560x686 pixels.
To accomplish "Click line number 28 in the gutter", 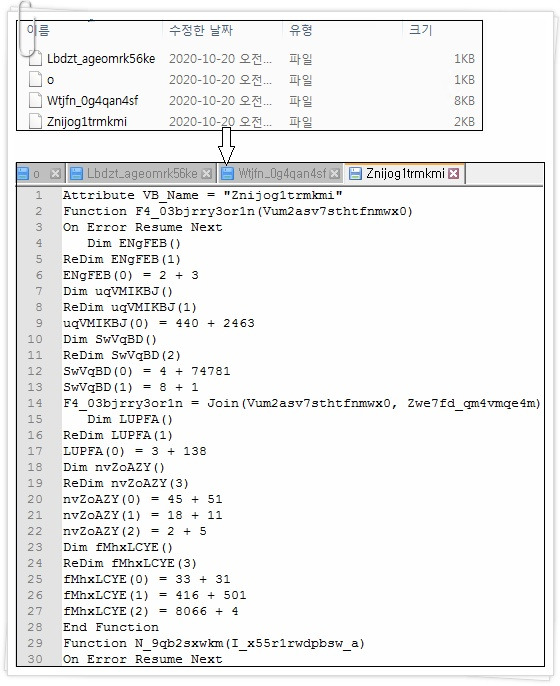I will [35, 627].
